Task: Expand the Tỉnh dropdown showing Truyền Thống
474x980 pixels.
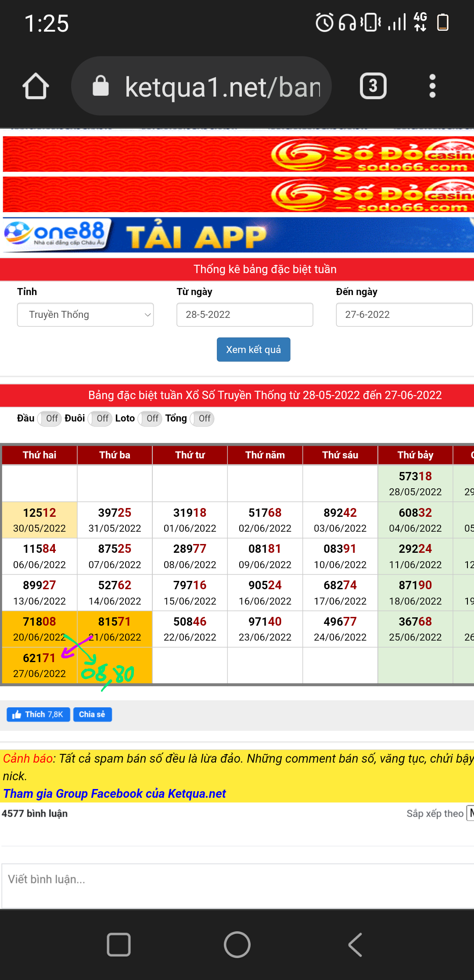Action: point(85,315)
